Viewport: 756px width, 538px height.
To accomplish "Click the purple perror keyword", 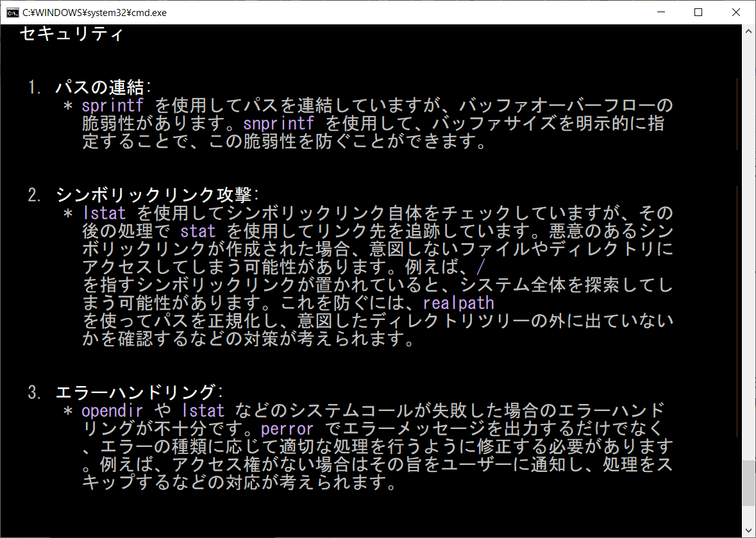I will (x=287, y=428).
